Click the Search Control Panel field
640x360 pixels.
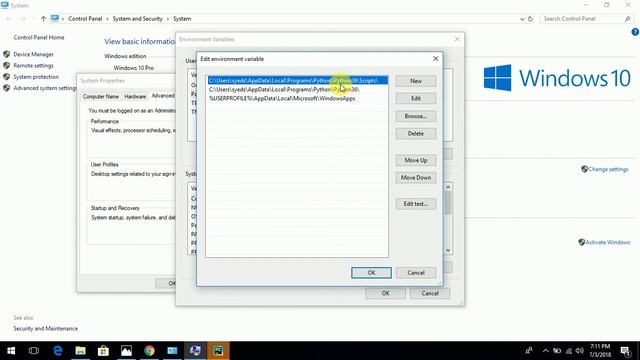[581, 19]
